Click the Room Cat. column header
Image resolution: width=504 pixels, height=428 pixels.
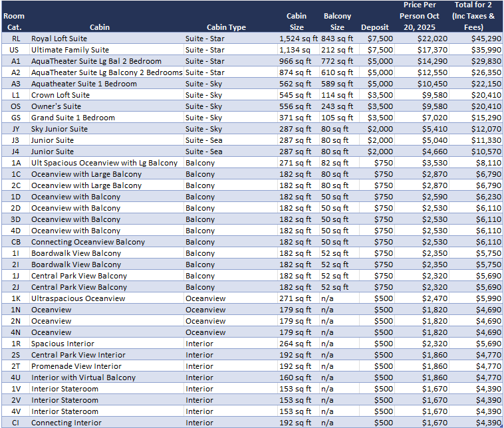coord(14,21)
